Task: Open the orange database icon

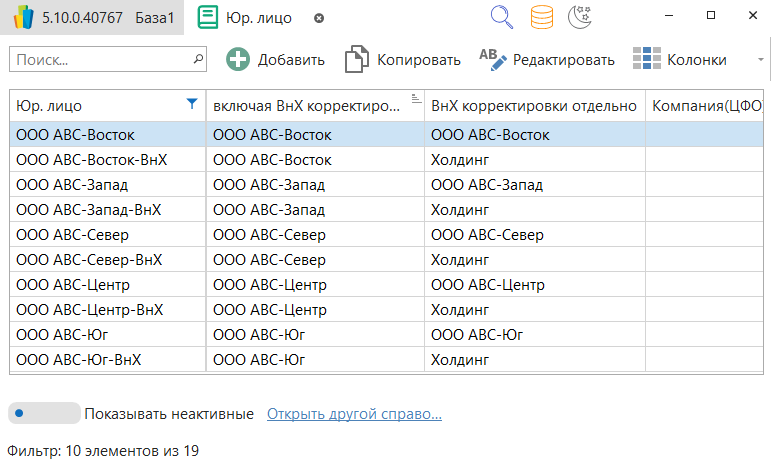Action: (541, 17)
